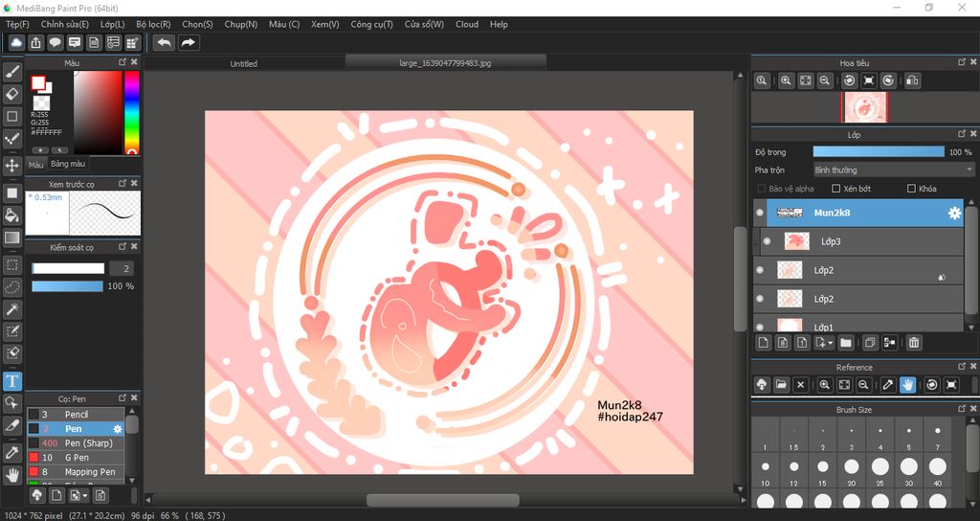980x521 pixels.
Task: Clear the reference image with X icon
Action: (801, 385)
